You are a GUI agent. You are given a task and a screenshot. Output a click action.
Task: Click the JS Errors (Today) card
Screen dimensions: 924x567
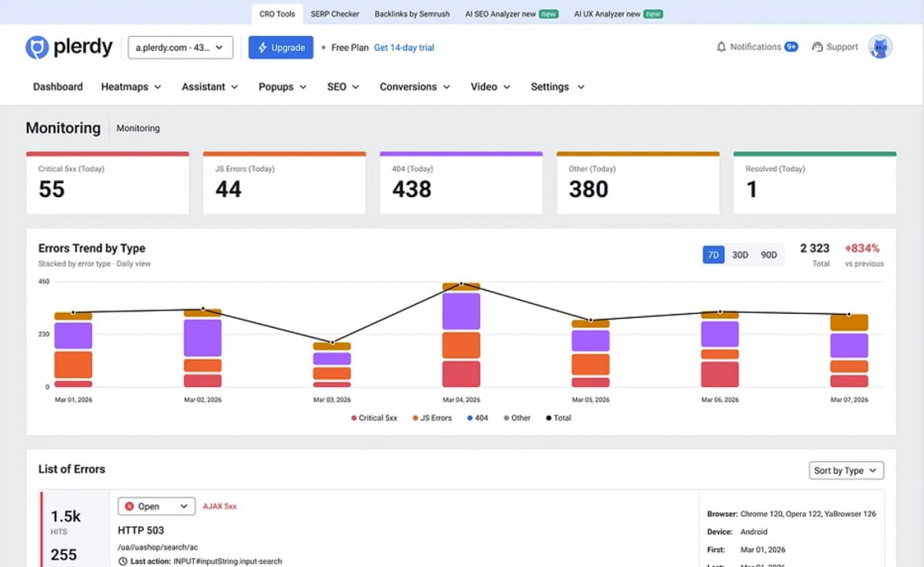[284, 183]
